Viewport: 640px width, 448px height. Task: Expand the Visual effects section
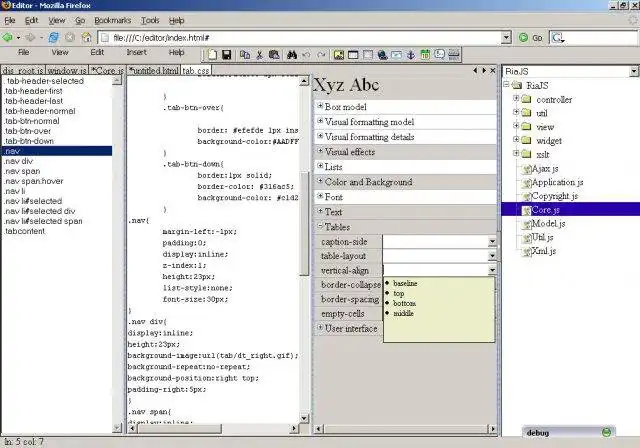pyautogui.click(x=320, y=151)
